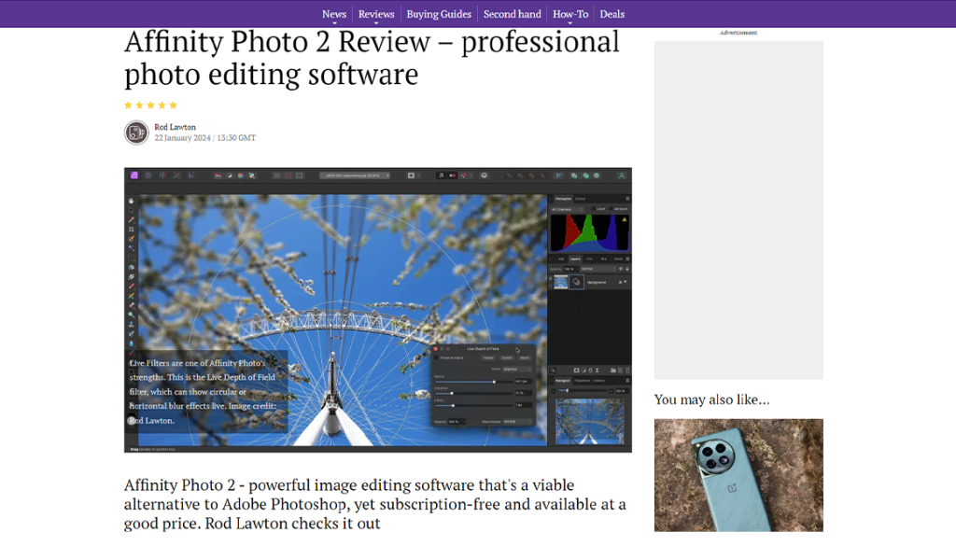Apply Auto Contrast from the toolbar
This screenshot has width=956, height=560.
click(x=230, y=175)
